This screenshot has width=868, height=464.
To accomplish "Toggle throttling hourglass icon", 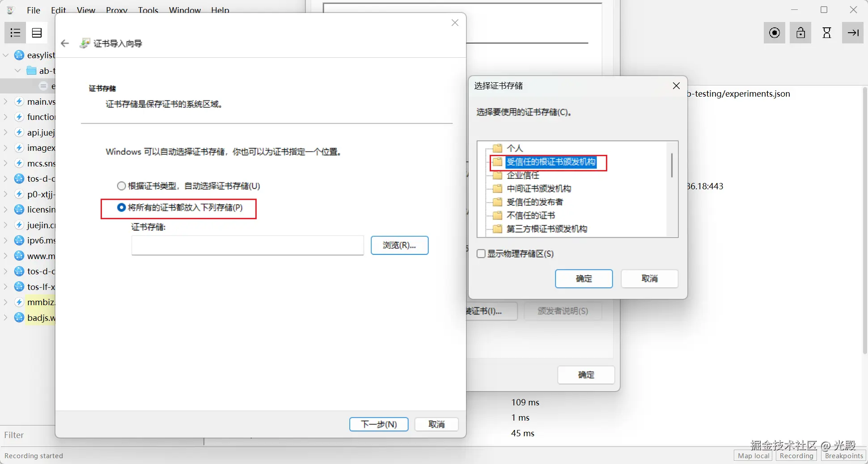I will pos(827,33).
